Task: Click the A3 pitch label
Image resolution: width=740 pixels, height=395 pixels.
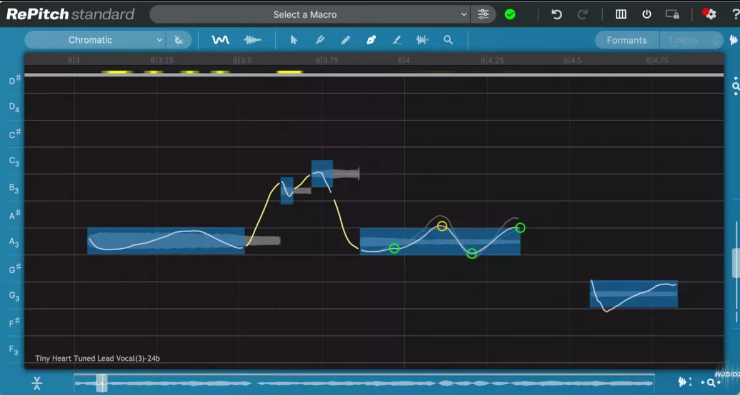Action: 14,243
